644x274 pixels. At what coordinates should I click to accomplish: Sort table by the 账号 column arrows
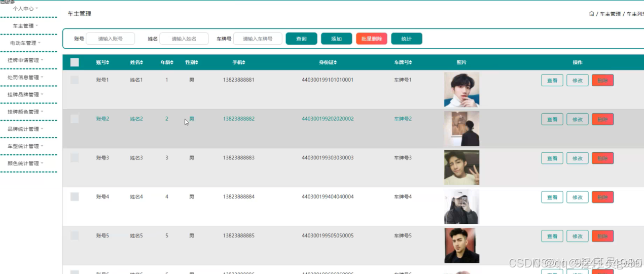click(108, 62)
